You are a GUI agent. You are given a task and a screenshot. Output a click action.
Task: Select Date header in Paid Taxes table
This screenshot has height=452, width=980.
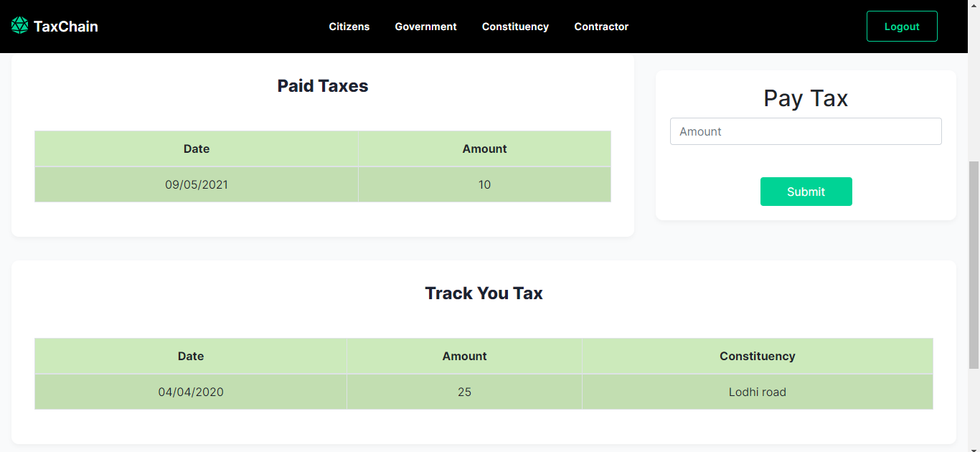197,149
